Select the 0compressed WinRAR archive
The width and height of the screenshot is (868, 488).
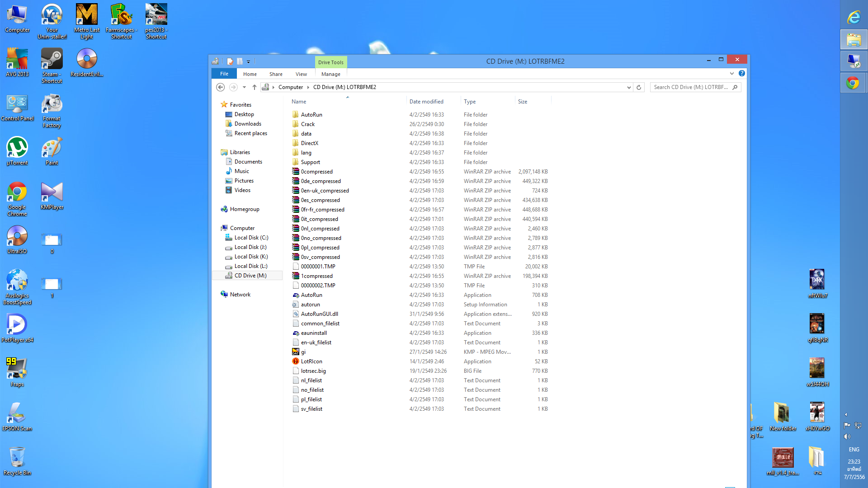tap(316, 172)
